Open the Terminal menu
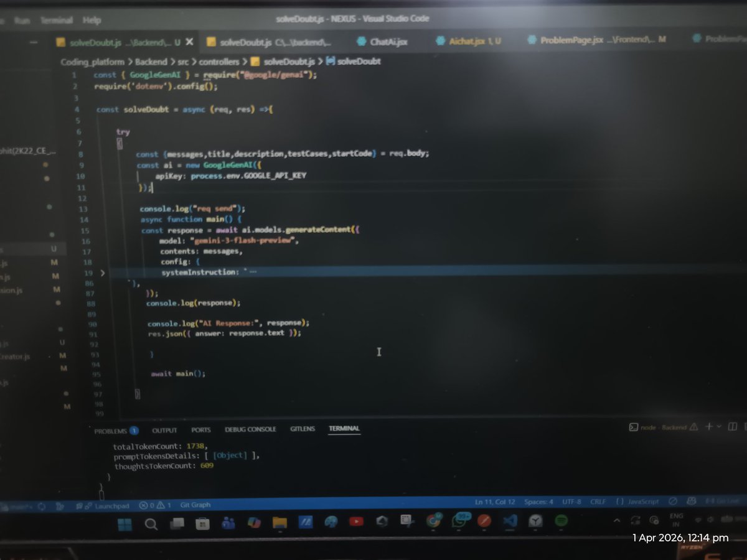The height and width of the screenshot is (560, 747). click(57, 20)
